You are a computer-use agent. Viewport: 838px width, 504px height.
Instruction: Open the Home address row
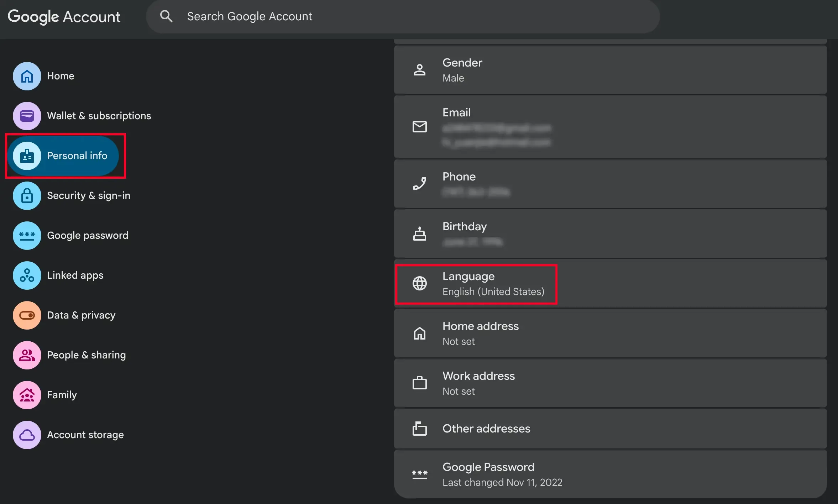(610, 333)
